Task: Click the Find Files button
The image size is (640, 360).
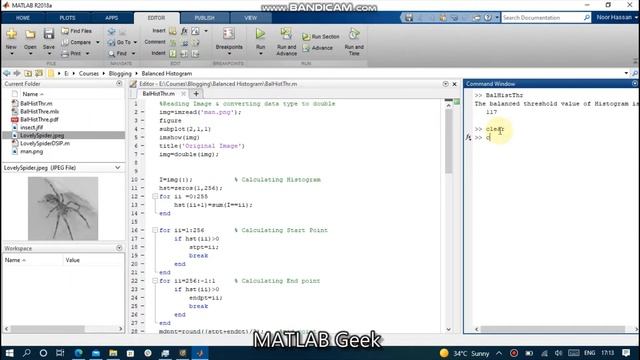Action: click(x=77, y=31)
